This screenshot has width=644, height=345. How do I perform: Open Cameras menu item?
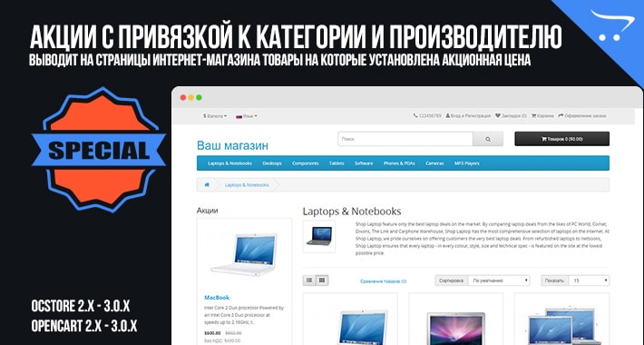point(434,163)
